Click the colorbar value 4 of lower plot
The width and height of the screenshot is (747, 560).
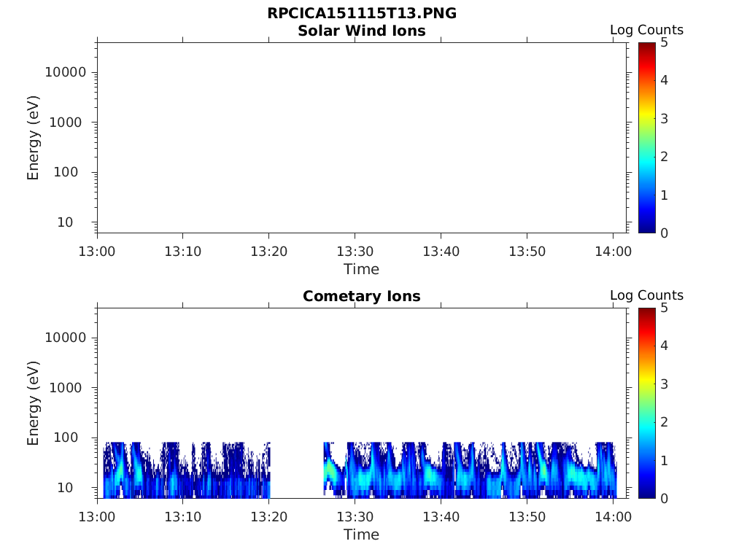tap(664, 346)
